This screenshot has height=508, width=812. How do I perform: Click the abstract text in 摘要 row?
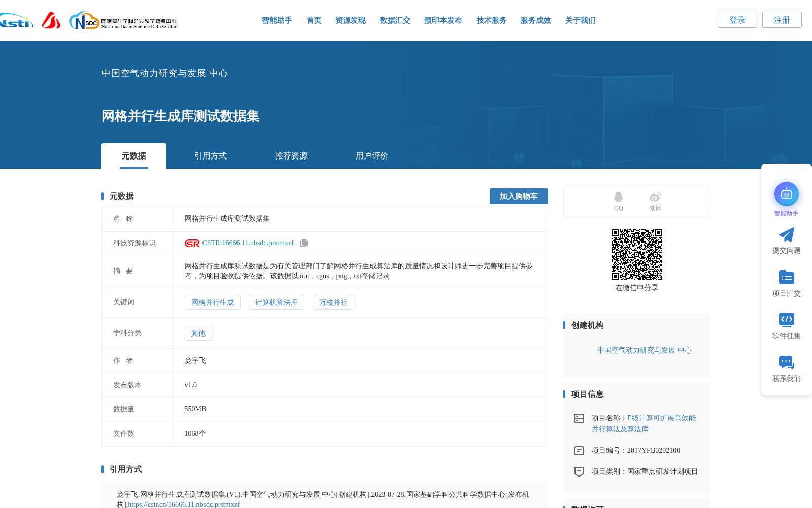(359, 271)
